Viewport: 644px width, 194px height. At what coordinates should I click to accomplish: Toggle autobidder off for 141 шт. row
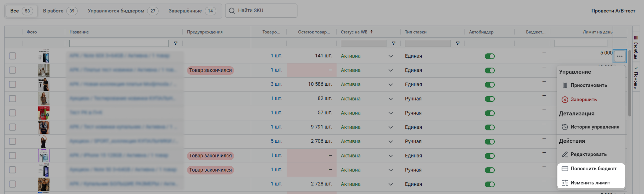tap(489, 56)
